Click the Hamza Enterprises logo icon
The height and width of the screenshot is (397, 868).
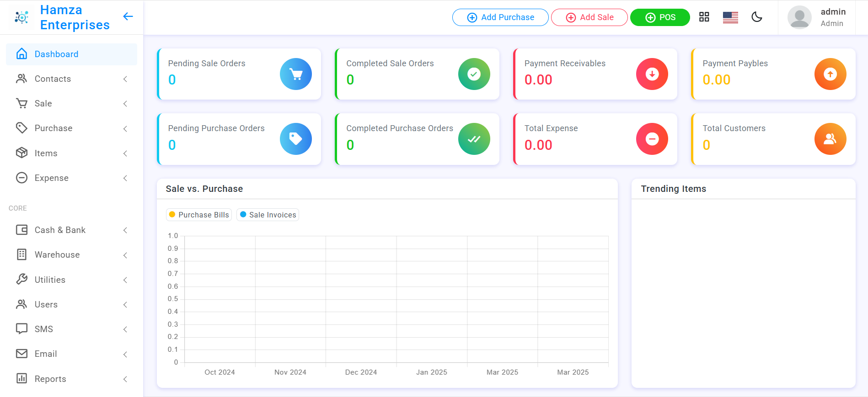pos(21,17)
